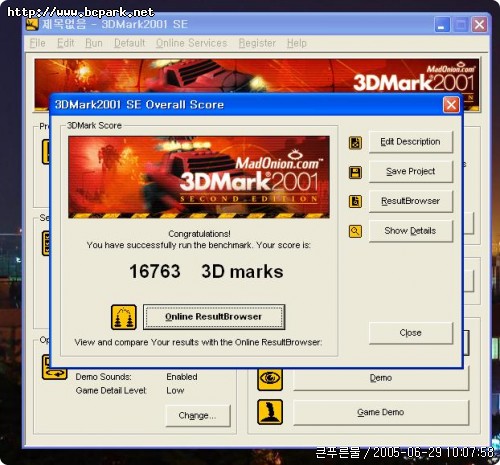
Task: Click the Edit Description pencil icon
Action: (355, 143)
